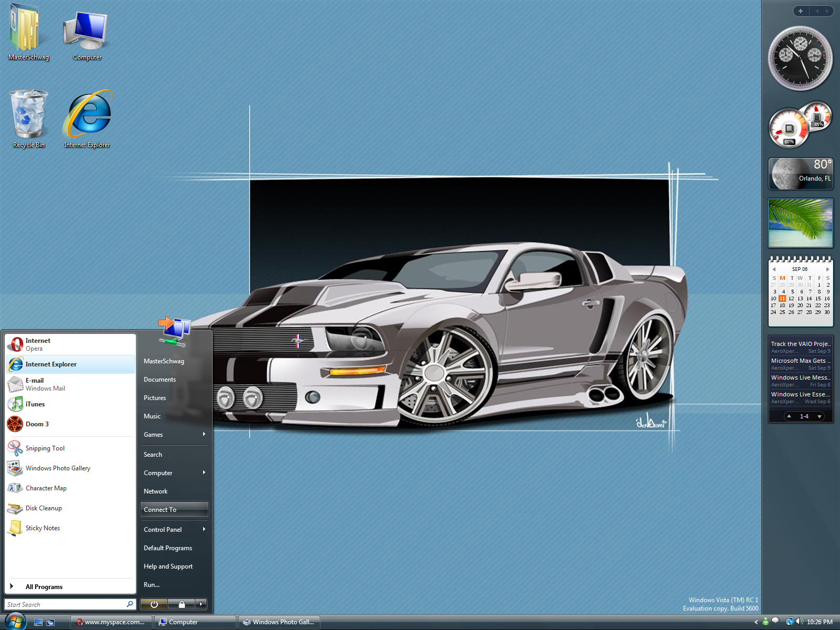Launch Disk Cleanup

coord(70,508)
